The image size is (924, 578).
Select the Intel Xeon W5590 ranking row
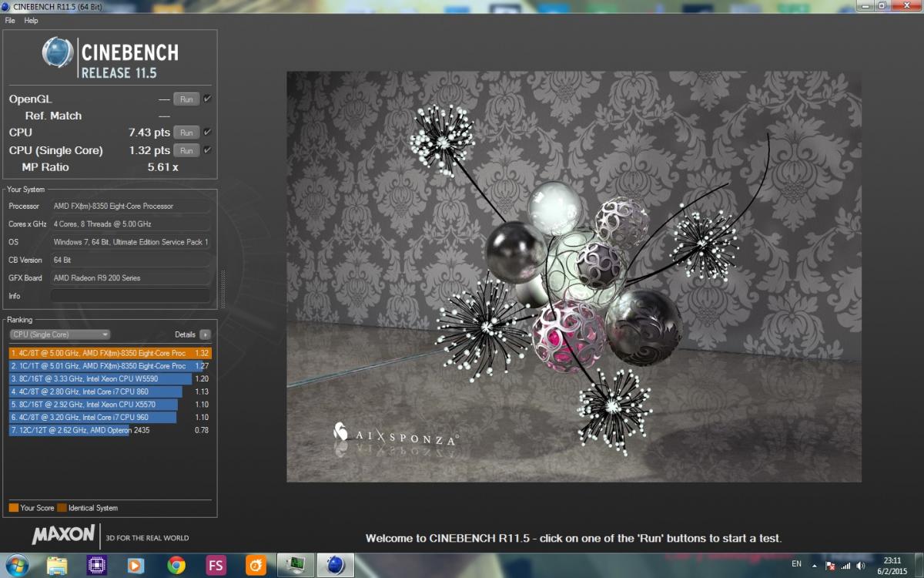point(109,379)
